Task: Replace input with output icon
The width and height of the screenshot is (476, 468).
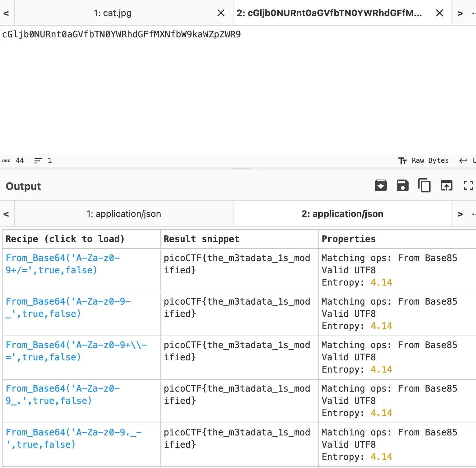Action: tap(447, 186)
